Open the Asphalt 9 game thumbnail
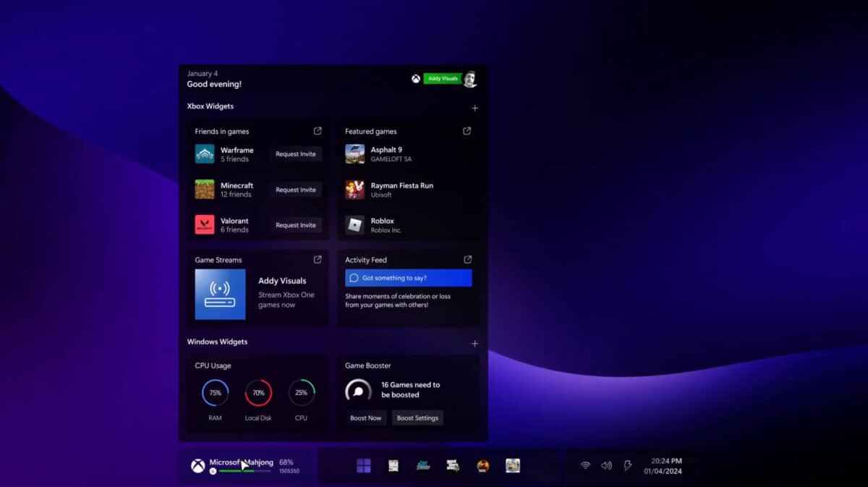 click(x=354, y=153)
